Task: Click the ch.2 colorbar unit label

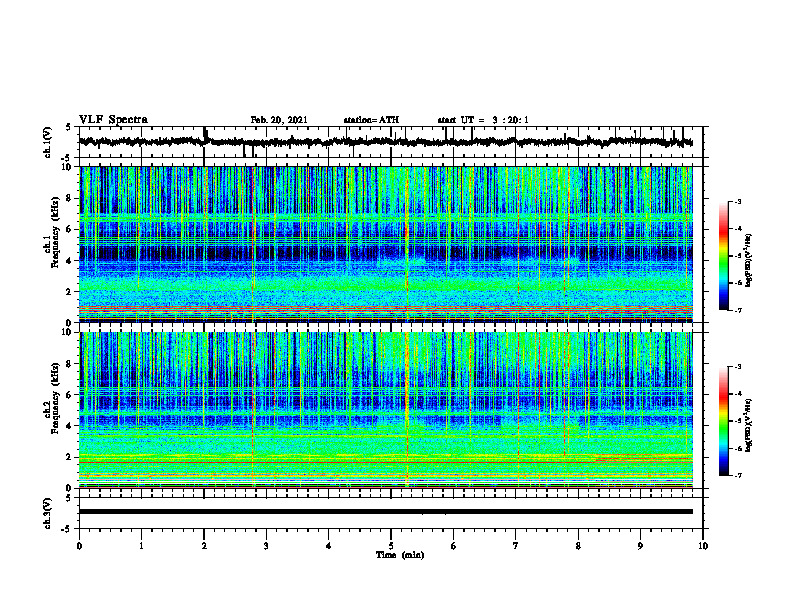Action: (x=748, y=425)
